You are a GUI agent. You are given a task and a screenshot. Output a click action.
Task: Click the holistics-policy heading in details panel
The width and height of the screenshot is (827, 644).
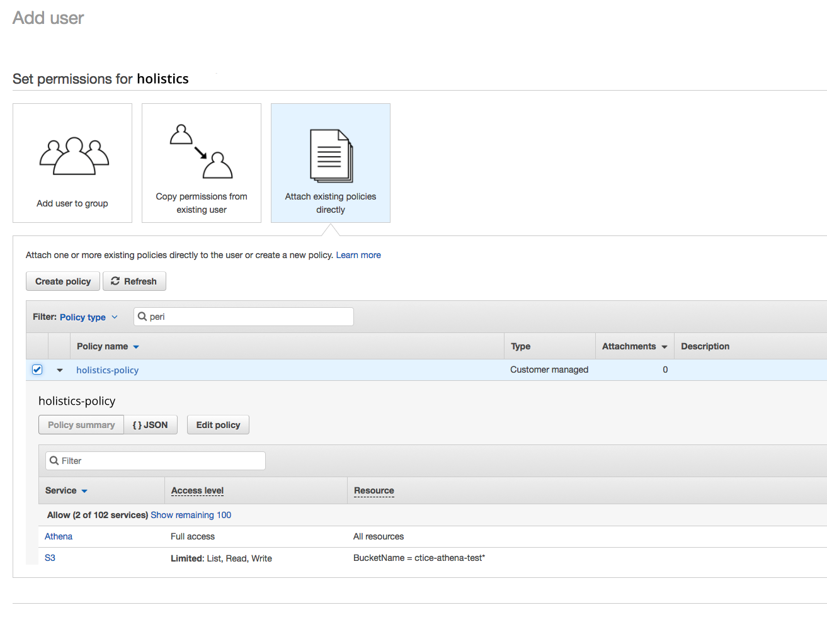click(77, 401)
